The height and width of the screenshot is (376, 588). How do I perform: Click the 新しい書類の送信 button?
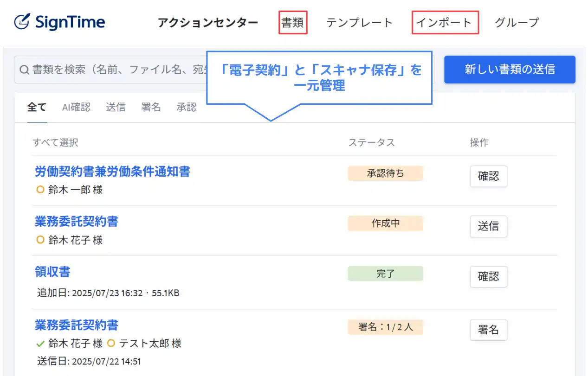click(509, 69)
